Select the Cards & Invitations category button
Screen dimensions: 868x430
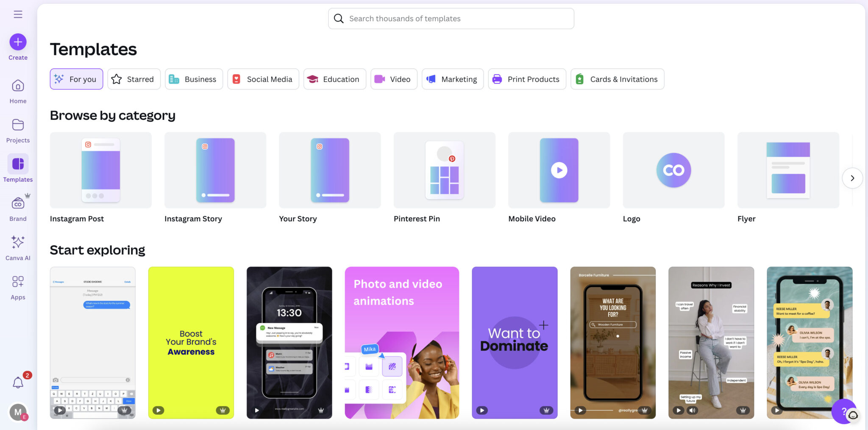pyautogui.click(x=617, y=79)
